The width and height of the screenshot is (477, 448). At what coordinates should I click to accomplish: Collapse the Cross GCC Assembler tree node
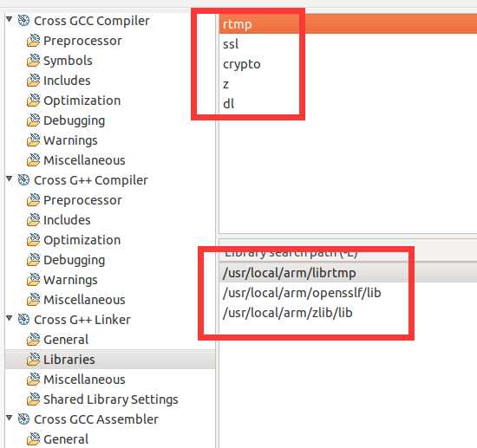(10, 418)
